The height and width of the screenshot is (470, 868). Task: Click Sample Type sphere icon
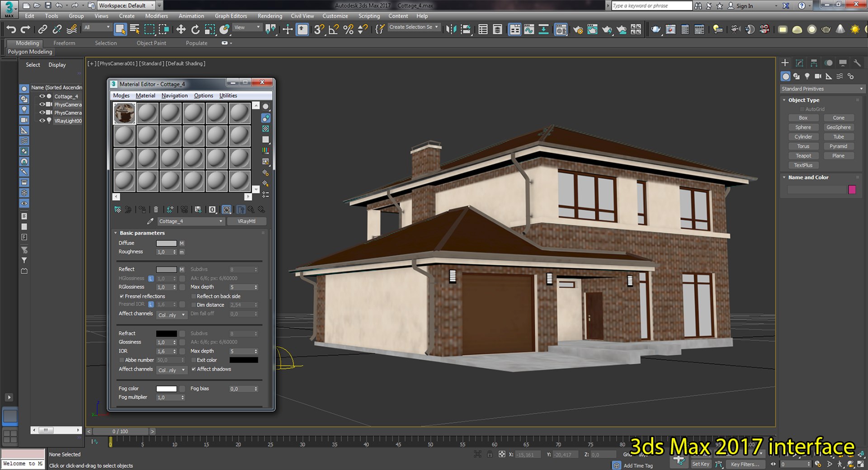[266, 107]
